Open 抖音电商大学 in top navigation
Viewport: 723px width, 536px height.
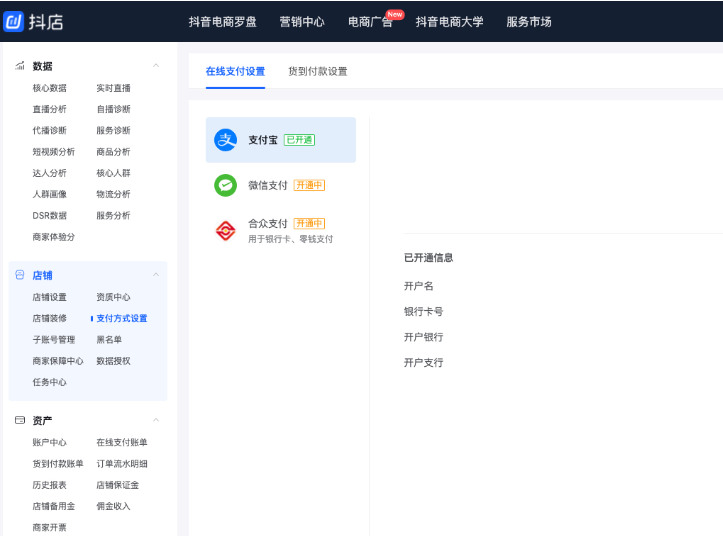pos(449,22)
